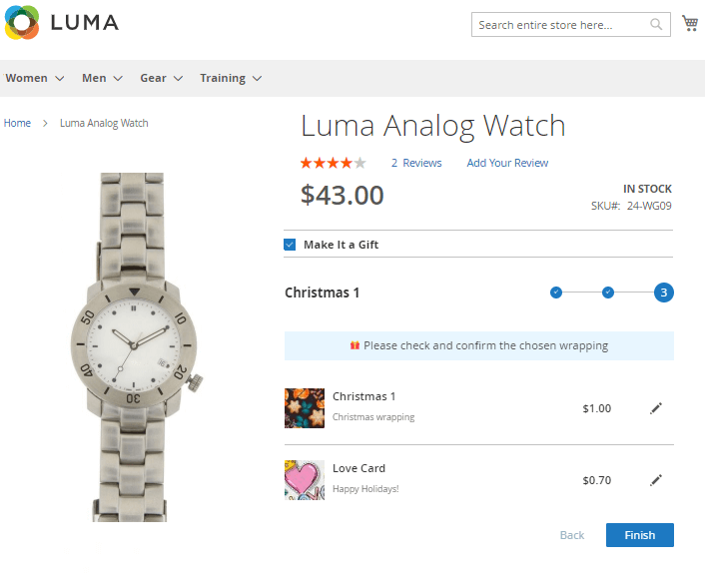Click the Luma logo icon
This screenshot has height=588, width=706.
click(x=22, y=22)
